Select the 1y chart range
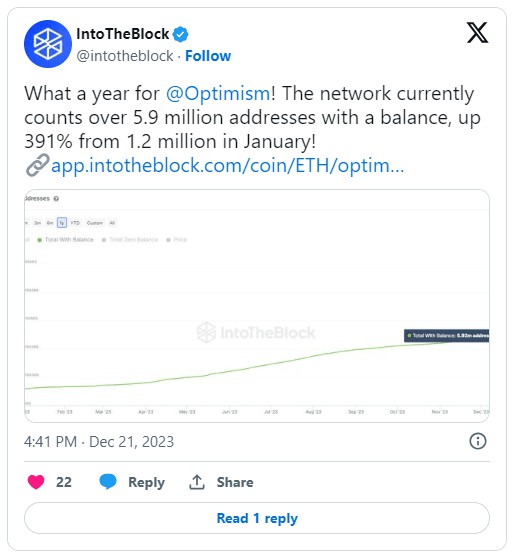 (62, 223)
